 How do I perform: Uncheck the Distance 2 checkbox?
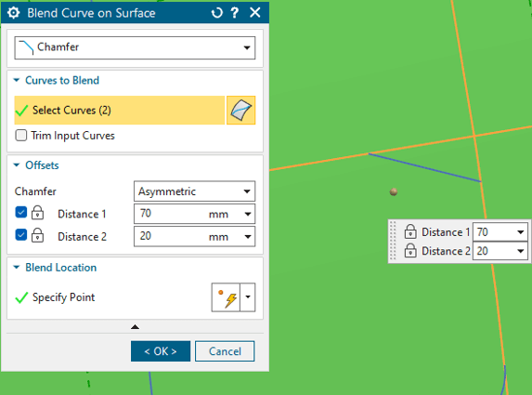21,235
